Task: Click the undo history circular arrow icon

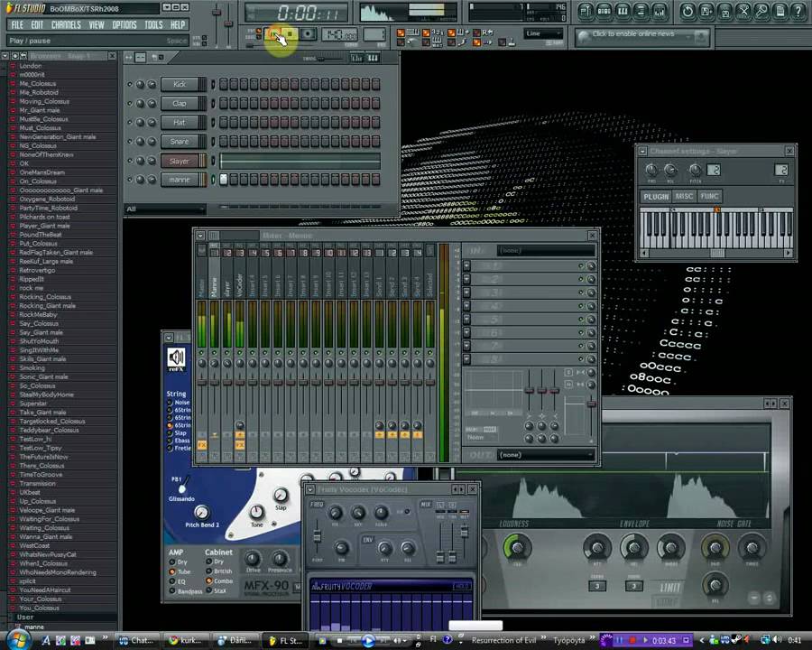Action: (687, 11)
